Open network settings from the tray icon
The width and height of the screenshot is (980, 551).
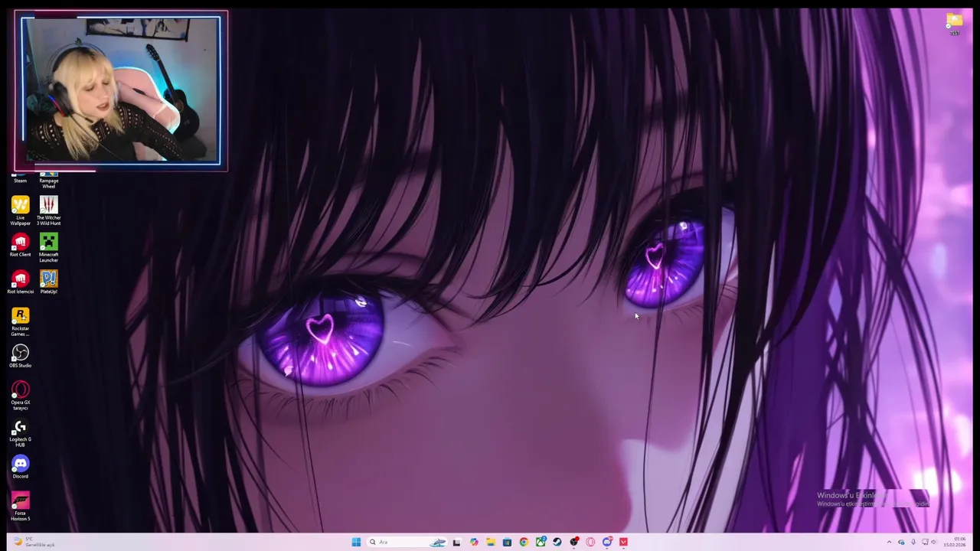click(x=925, y=542)
